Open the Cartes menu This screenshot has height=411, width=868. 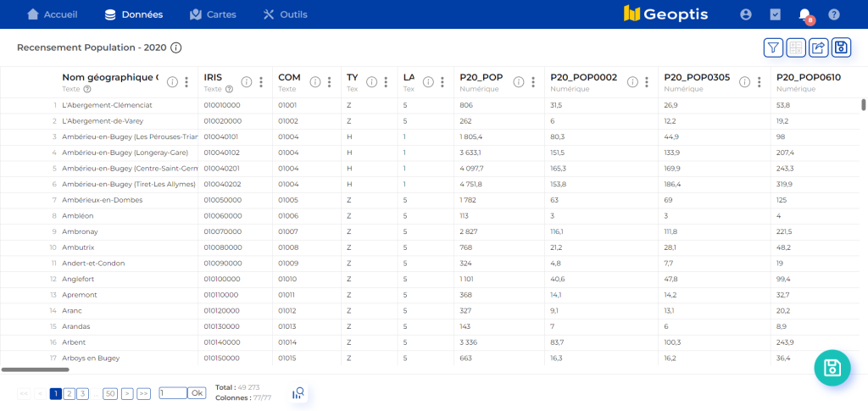coord(214,14)
